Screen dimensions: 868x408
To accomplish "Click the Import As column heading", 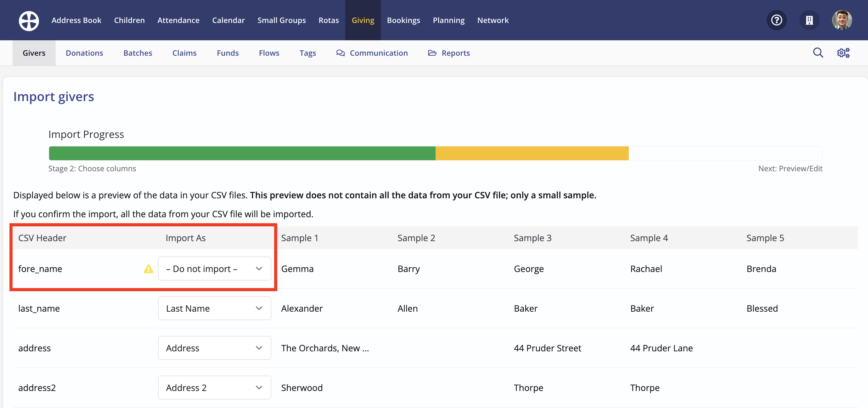I will click(x=185, y=238).
